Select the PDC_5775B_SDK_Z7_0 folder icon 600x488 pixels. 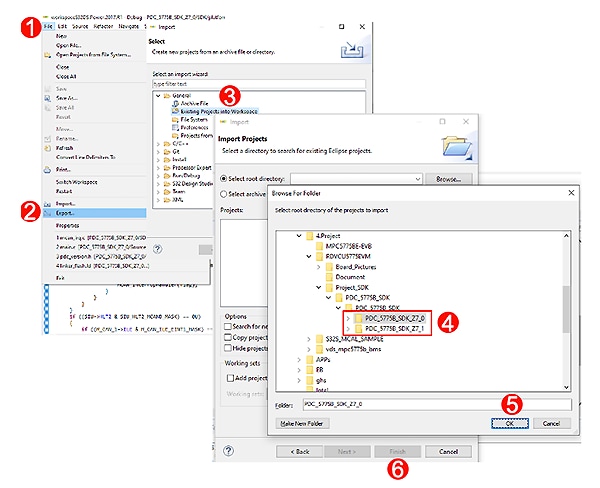tap(358, 316)
